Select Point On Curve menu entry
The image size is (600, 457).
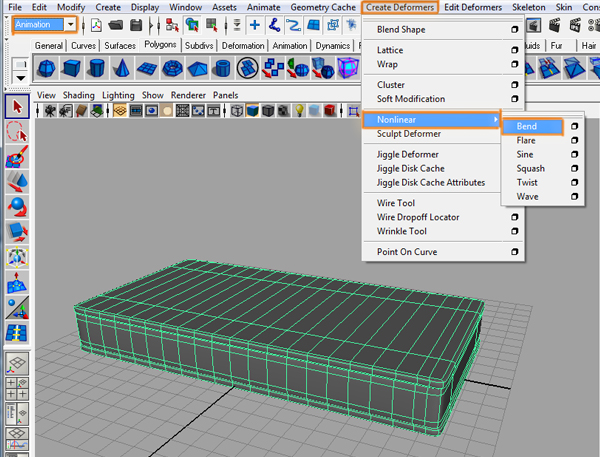click(x=407, y=252)
